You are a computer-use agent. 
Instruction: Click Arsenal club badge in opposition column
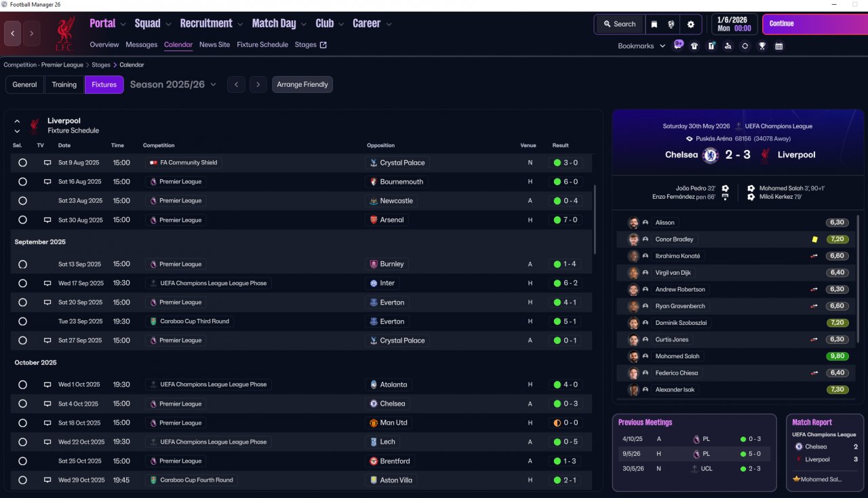[x=373, y=220]
